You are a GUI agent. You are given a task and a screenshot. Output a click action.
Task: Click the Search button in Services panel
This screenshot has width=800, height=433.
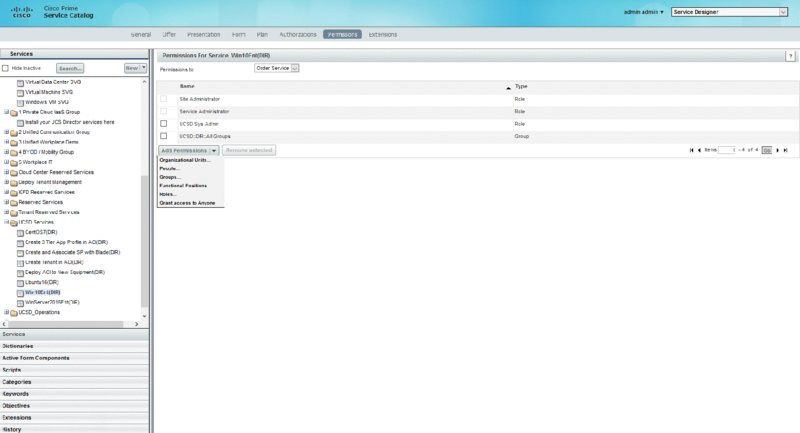70,68
